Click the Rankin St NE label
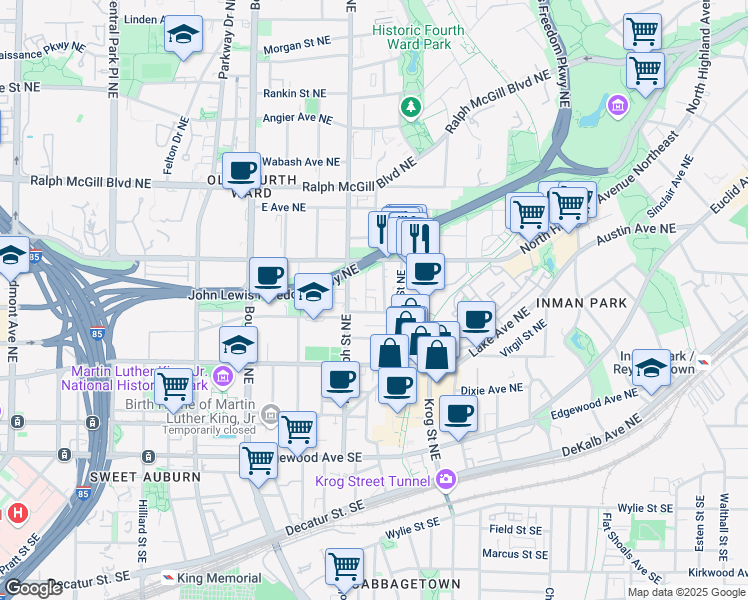This screenshot has width=748, height=600. click(295, 93)
